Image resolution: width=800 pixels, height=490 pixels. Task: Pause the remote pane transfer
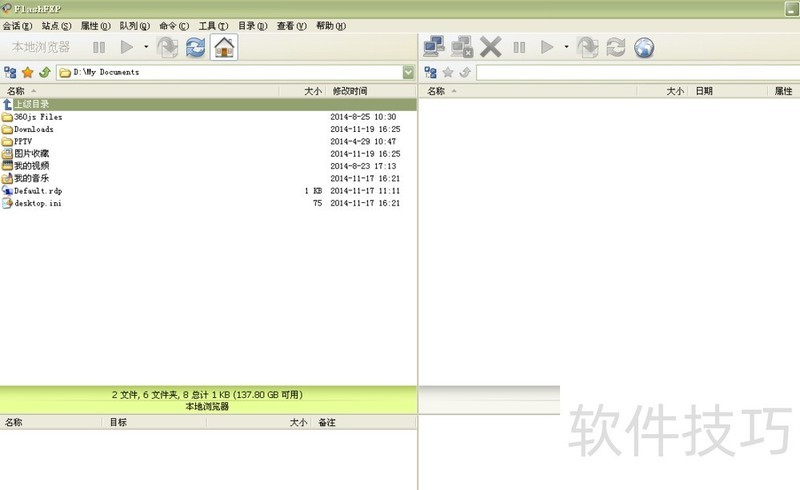point(519,47)
